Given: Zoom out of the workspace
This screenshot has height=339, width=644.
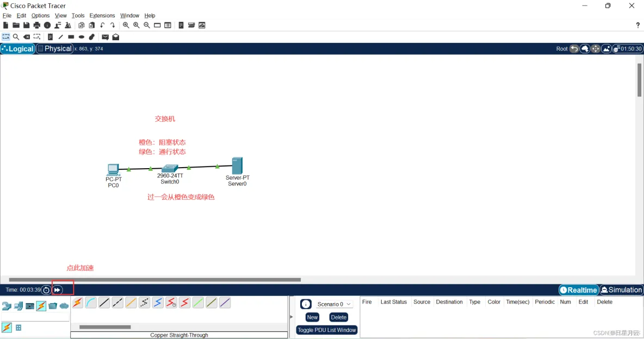Looking at the screenshot, I should tap(147, 26).
